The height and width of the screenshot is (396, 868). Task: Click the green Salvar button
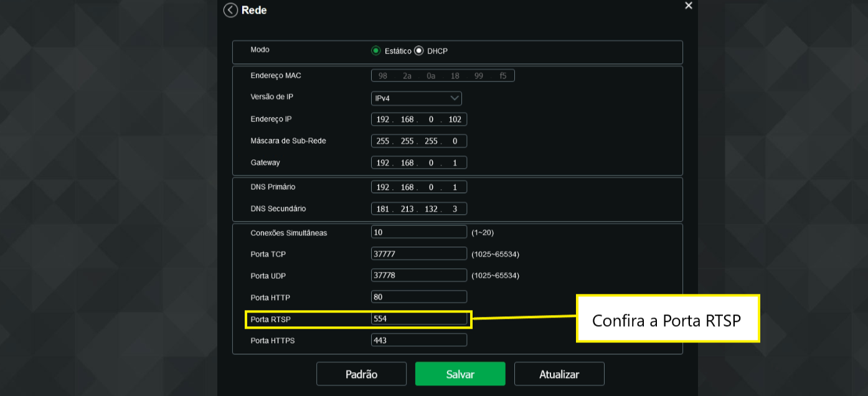click(460, 374)
